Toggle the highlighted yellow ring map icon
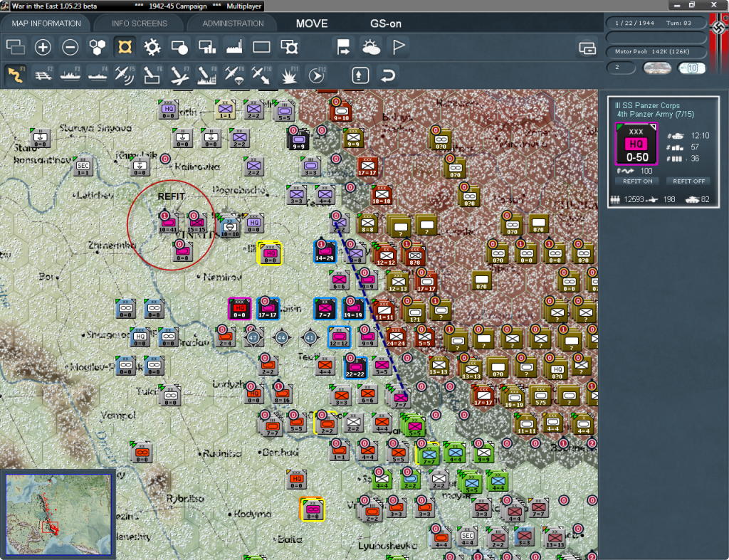This screenshot has height=560, width=729. point(125,47)
